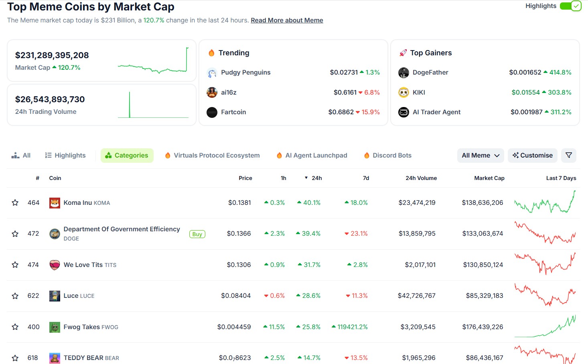
Task: Open Fwog Takes FWOG coin page
Action: coord(91,327)
